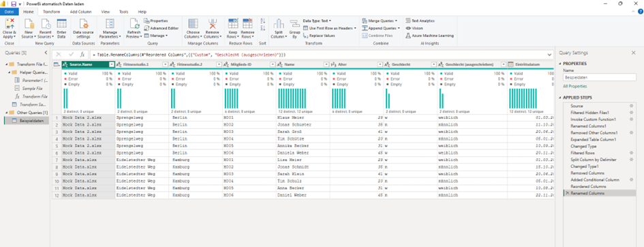Open query Properties
Viewport: 644px width, 247px height.
(155, 20)
